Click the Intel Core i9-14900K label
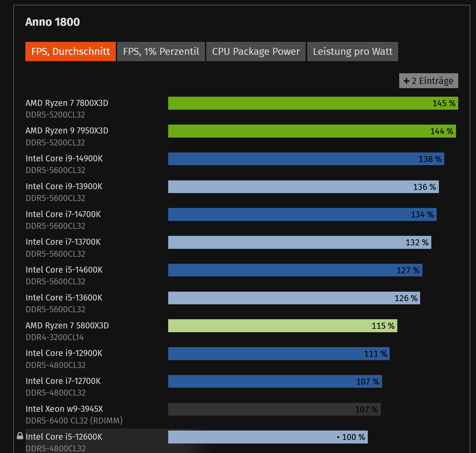 pos(64,159)
